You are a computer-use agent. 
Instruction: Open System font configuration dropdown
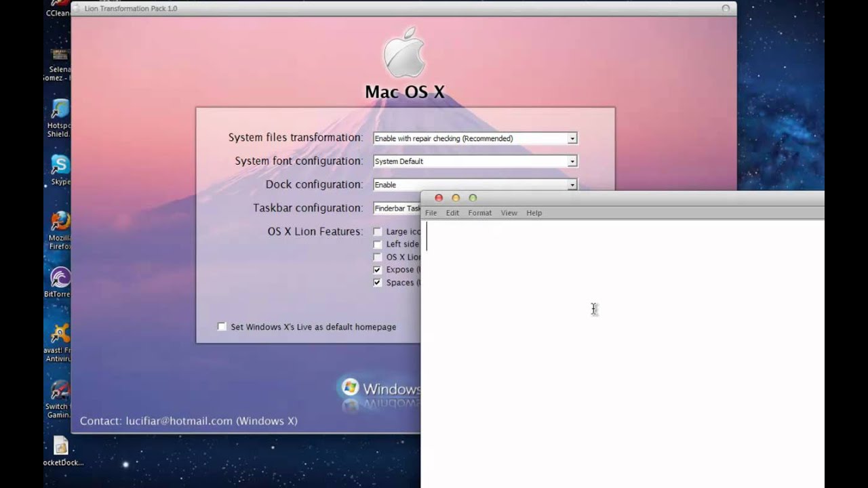tap(475, 161)
